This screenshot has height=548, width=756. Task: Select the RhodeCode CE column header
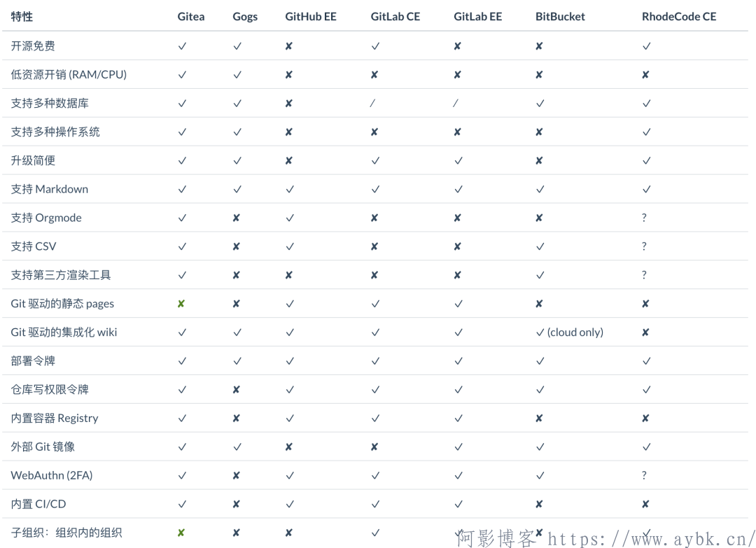[679, 16]
